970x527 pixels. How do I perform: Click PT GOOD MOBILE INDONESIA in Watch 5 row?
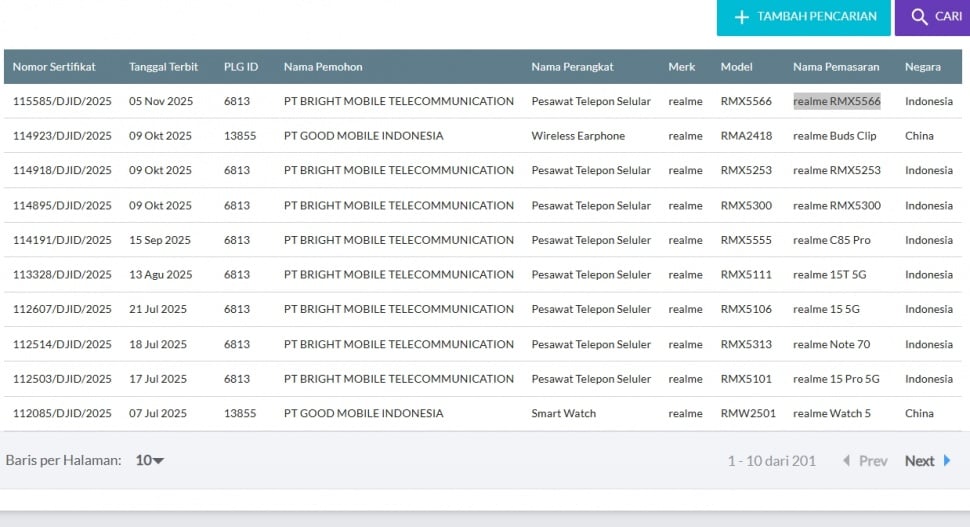click(x=364, y=413)
